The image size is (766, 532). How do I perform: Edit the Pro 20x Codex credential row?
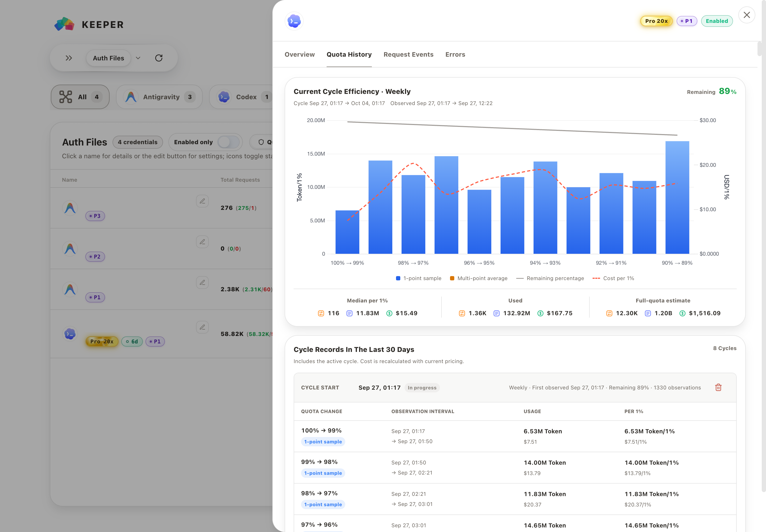click(202, 327)
